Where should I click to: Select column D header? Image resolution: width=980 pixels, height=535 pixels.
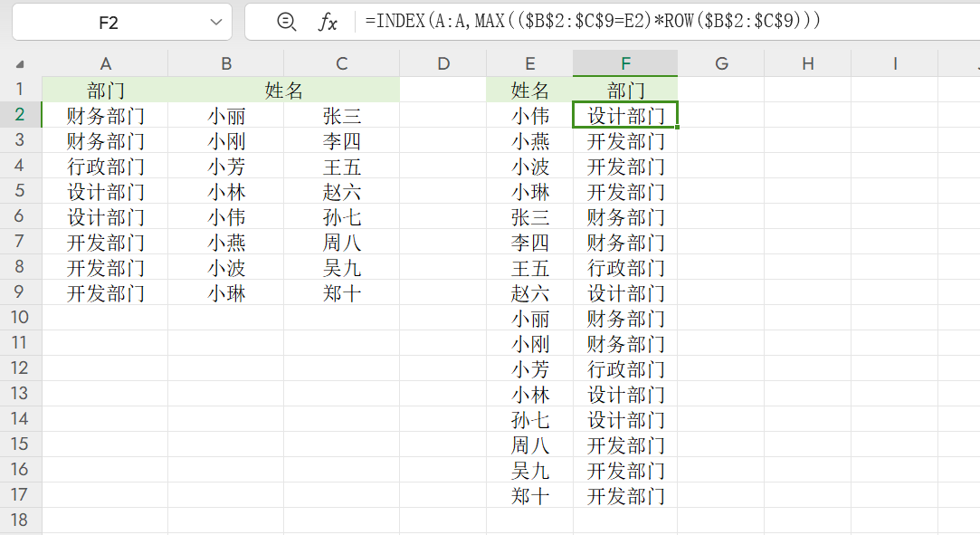pos(442,63)
